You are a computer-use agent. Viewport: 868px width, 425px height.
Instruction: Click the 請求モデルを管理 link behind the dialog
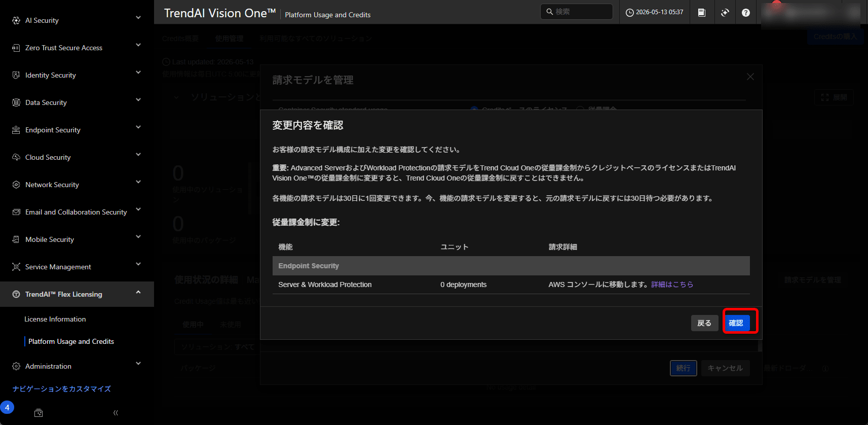[x=813, y=280]
